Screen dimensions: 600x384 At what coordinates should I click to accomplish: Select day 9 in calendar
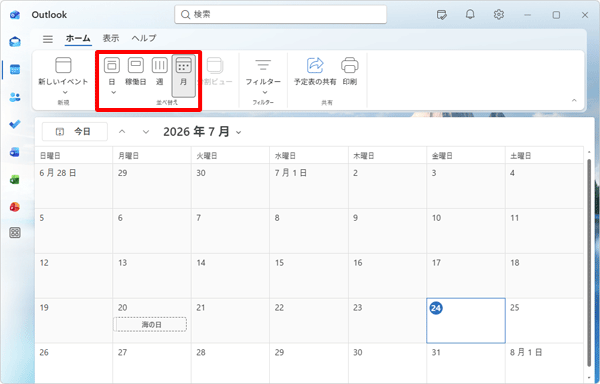tap(387, 231)
